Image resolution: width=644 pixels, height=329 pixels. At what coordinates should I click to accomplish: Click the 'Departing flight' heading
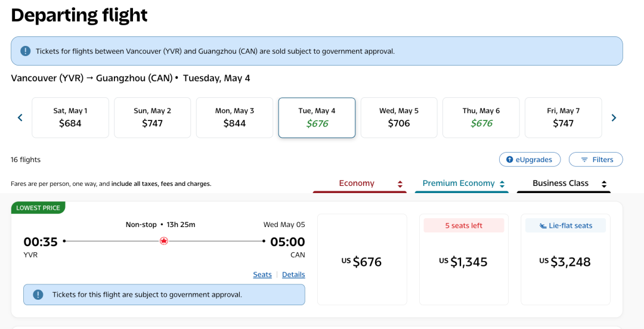[x=79, y=15]
